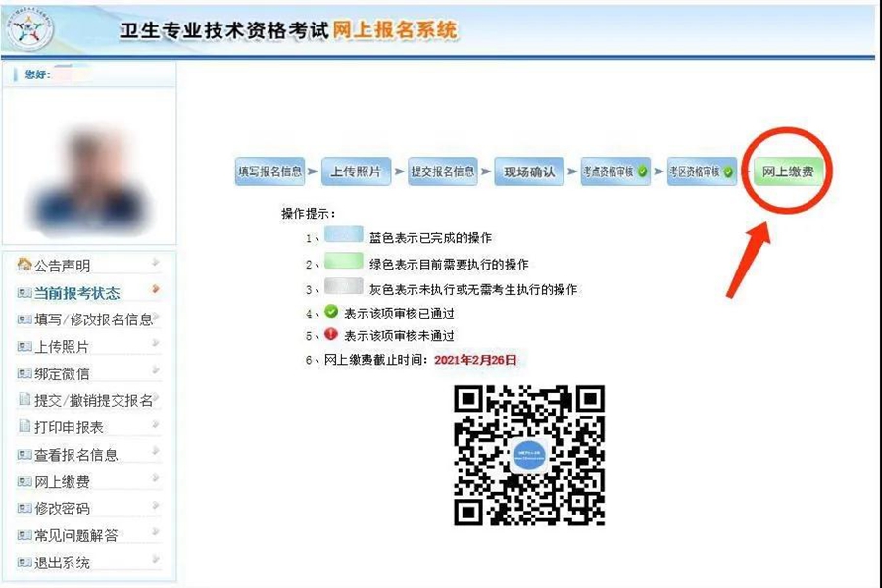
Task: Click the site logo emblem in the header
Action: tap(30, 32)
